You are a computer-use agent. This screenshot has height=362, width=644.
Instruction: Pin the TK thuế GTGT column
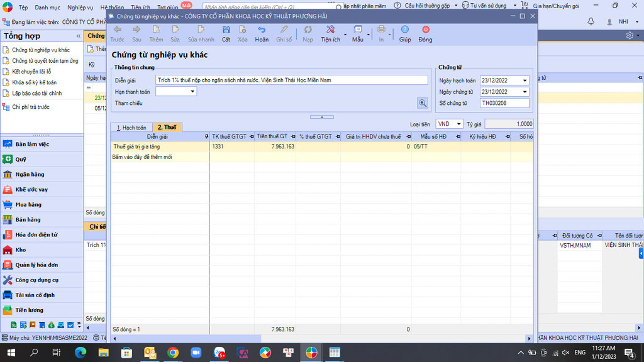tap(252, 136)
